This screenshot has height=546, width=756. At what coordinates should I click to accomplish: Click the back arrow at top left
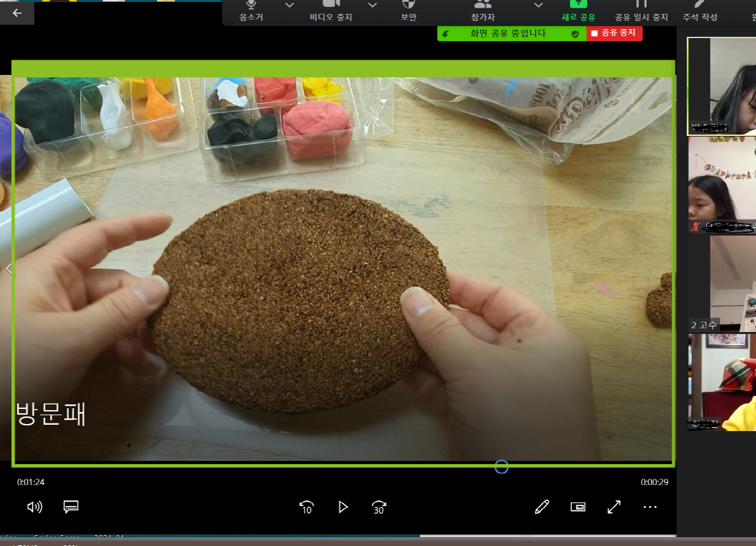coord(17,12)
